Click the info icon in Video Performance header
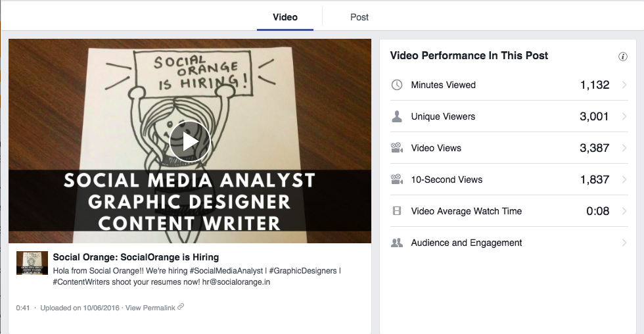This screenshot has height=334, width=644. pyautogui.click(x=623, y=57)
